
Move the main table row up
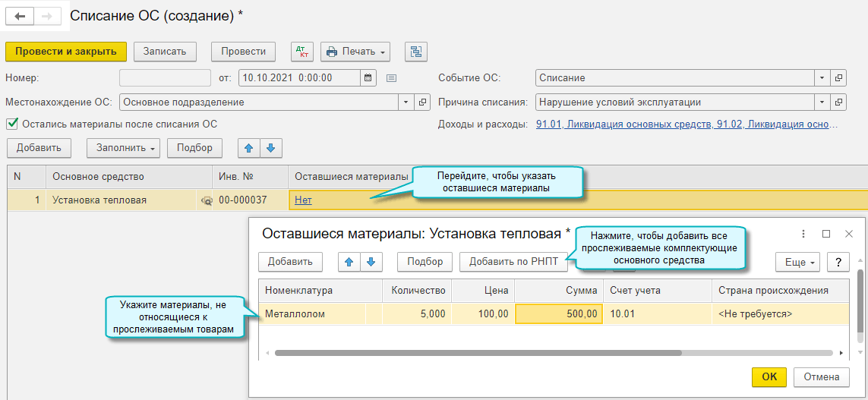point(249,148)
